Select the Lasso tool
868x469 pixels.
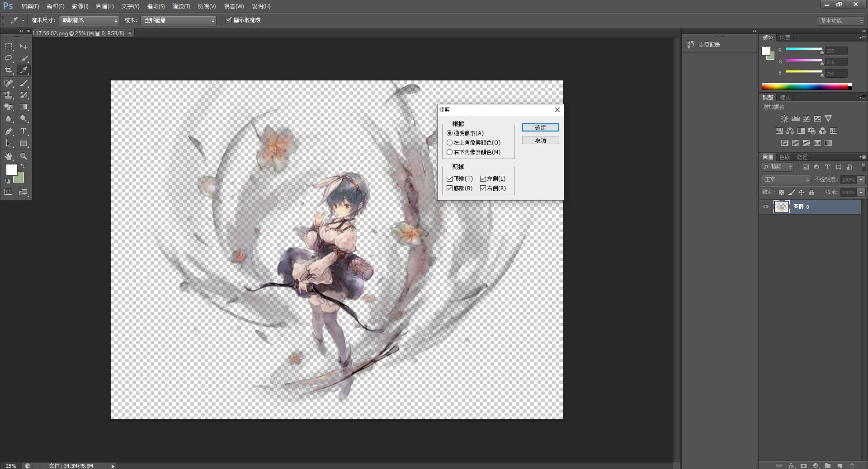coord(9,58)
